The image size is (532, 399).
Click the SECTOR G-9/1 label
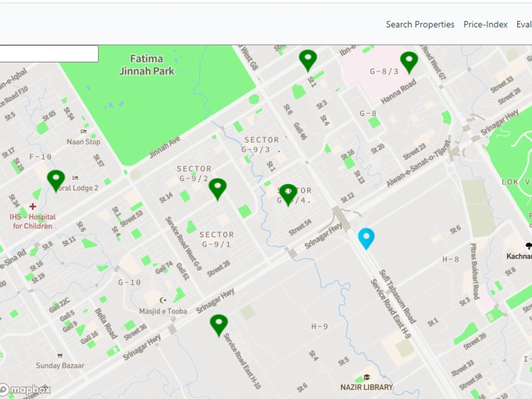tap(217, 239)
